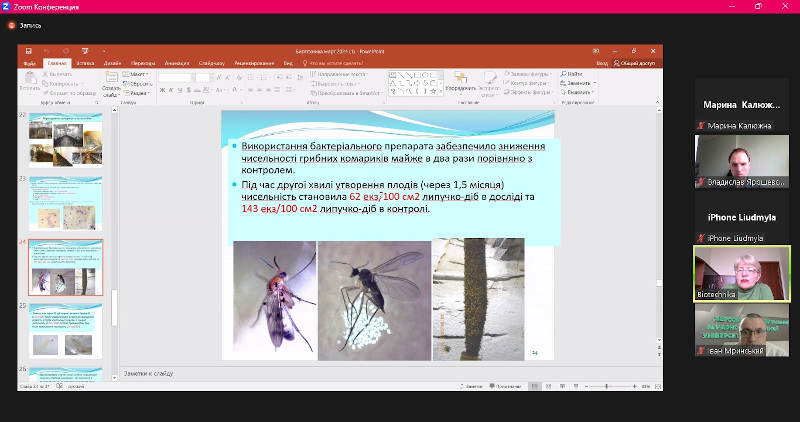The width and height of the screenshot is (800, 422).
Task: Justify text in paragraph group
Action: pos(277,90)
